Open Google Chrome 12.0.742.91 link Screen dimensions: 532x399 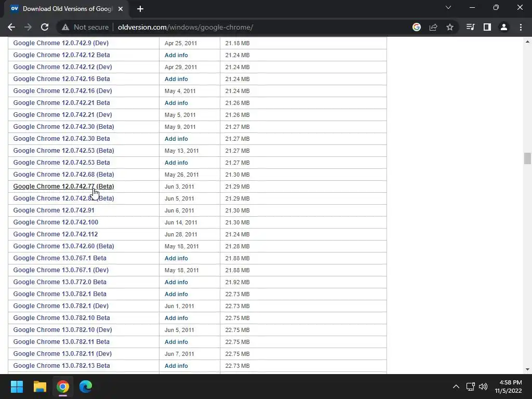(x=54, y=210)
